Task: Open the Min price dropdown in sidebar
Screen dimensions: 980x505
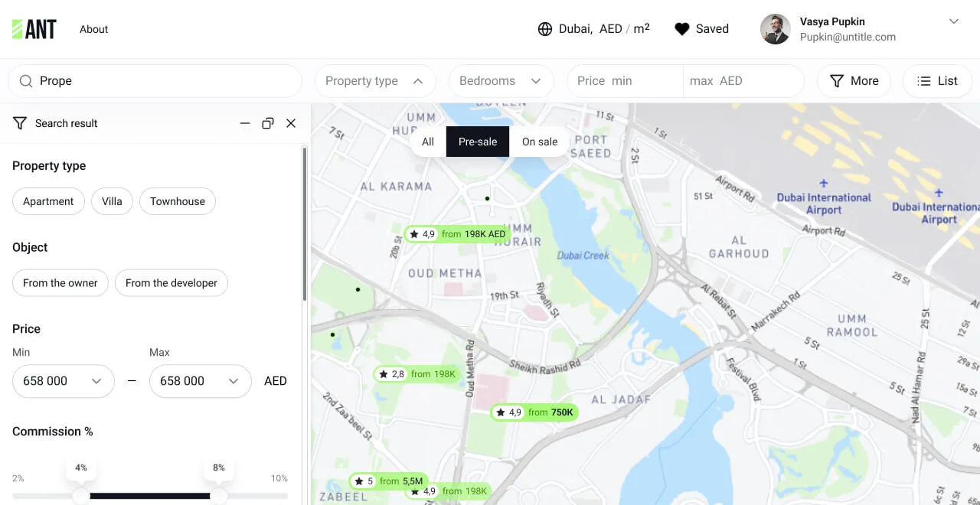Action: [x=64, y=381]
